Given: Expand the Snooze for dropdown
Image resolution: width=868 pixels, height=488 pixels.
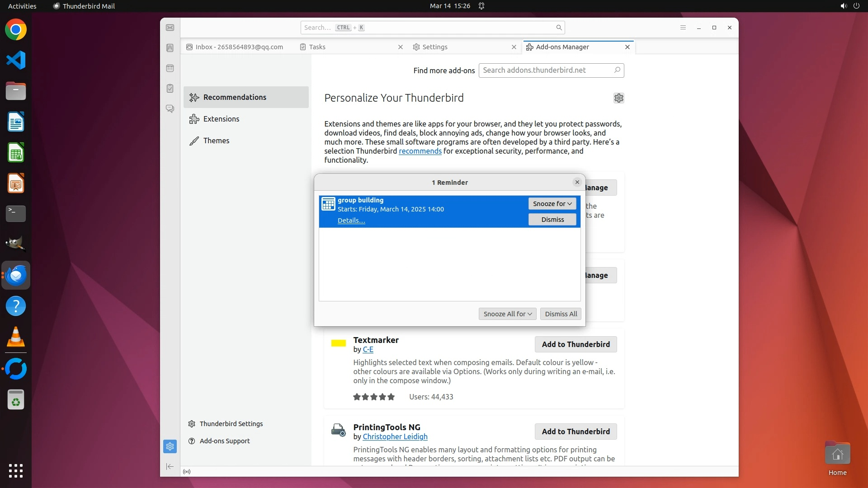Looking at the screenshot, I should (x=552, y=204).
